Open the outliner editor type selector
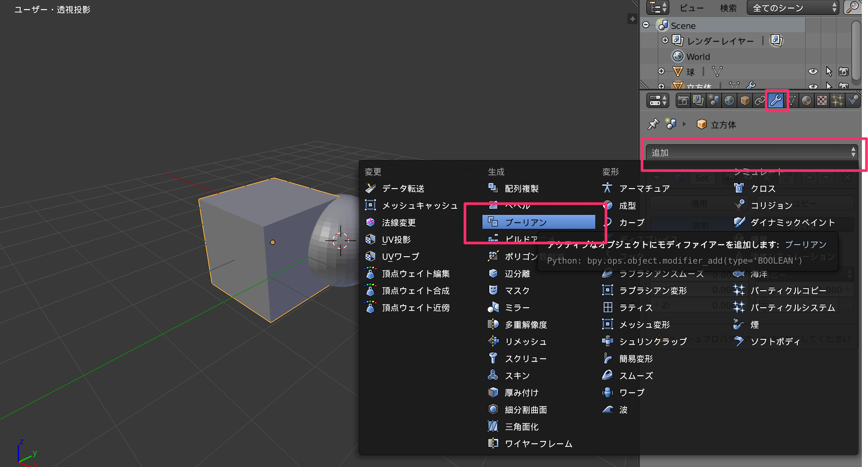The image size is (868, 467). pos(657,7)
